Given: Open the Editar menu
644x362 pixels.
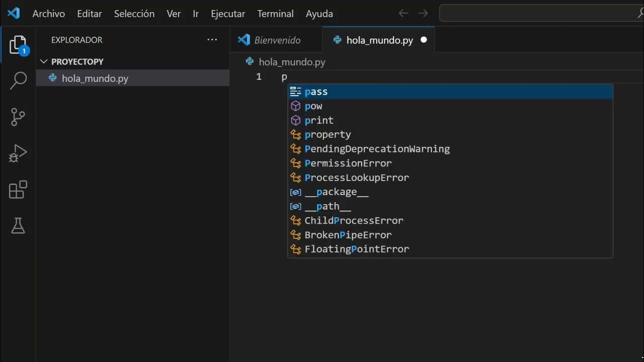Looking at the screenshot, I should (x=90, y=14).
